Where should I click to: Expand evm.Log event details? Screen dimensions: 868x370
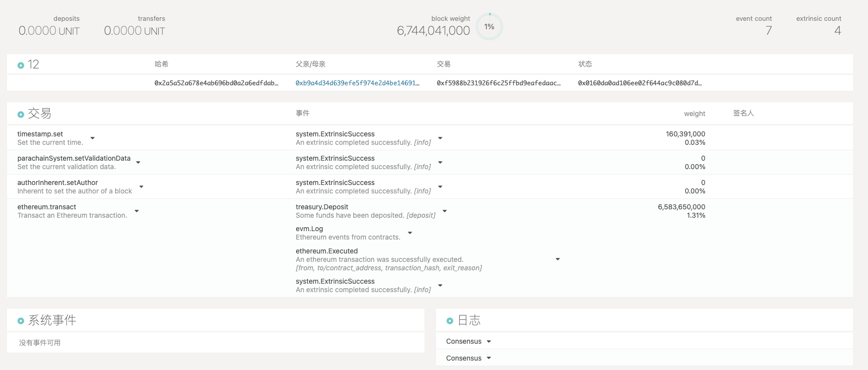pyautogui.click(x=410, y=233)
